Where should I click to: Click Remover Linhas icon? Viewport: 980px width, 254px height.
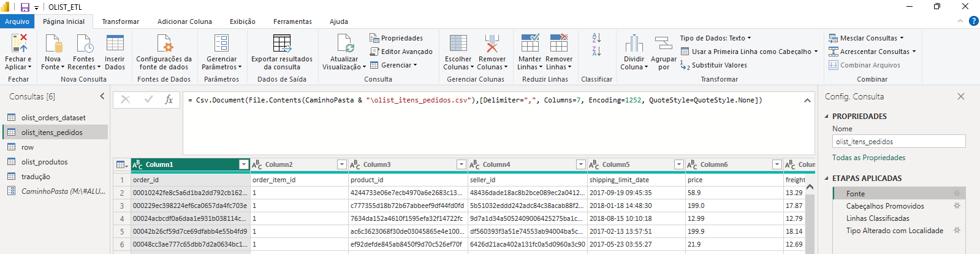[x=558, y=44]
